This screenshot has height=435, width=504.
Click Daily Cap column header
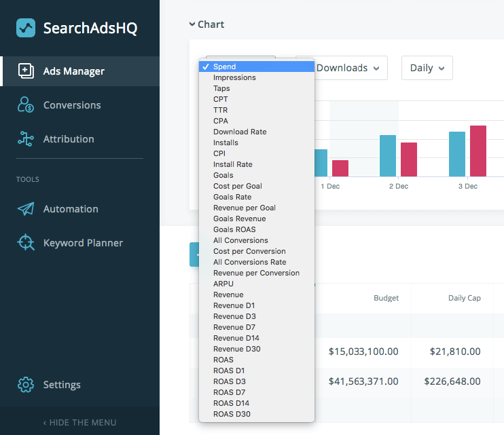click(x=465, y=298)
